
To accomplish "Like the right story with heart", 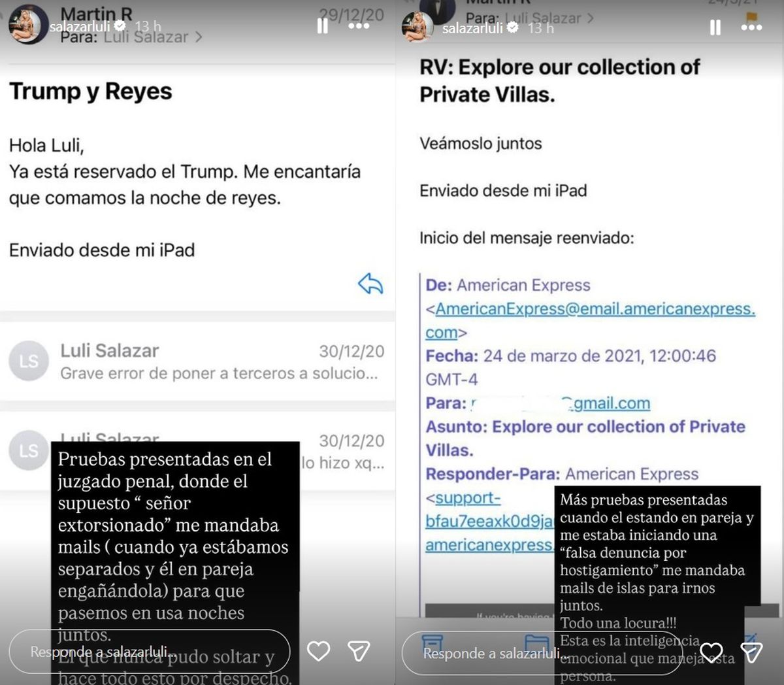I will coord(711,652).
